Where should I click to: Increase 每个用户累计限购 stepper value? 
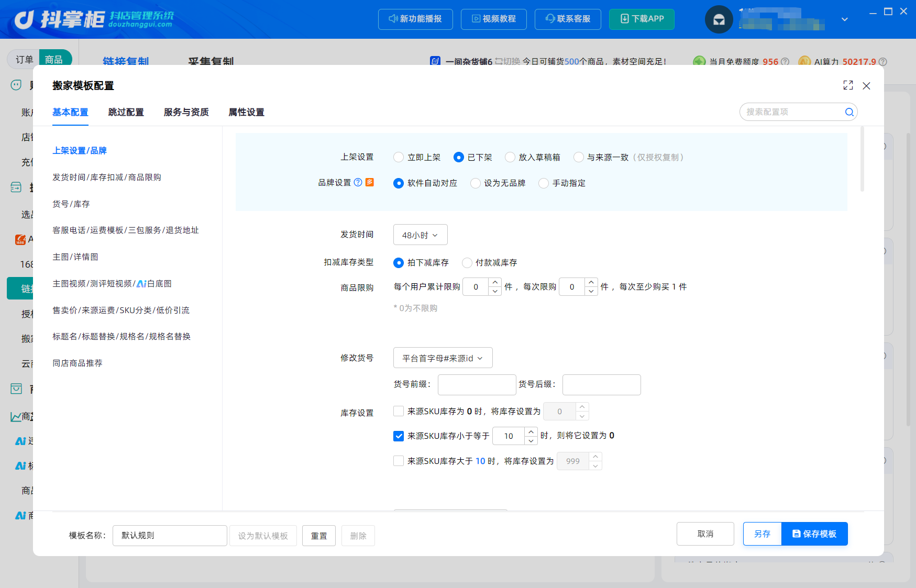click(x=495, y=282)
